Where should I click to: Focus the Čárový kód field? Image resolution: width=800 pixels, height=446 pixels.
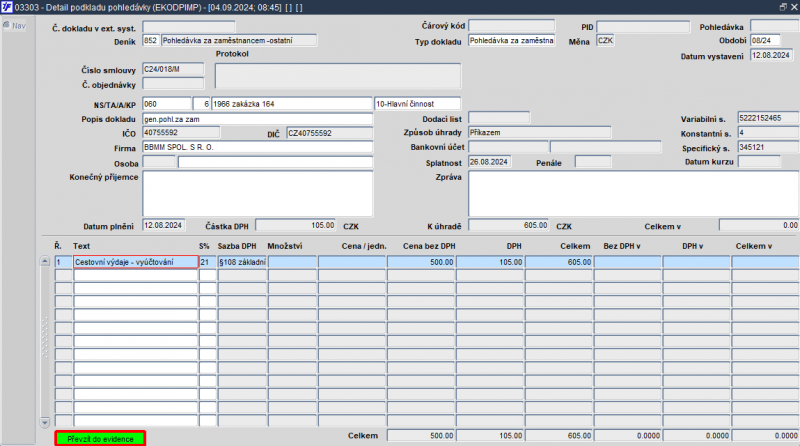511,26
